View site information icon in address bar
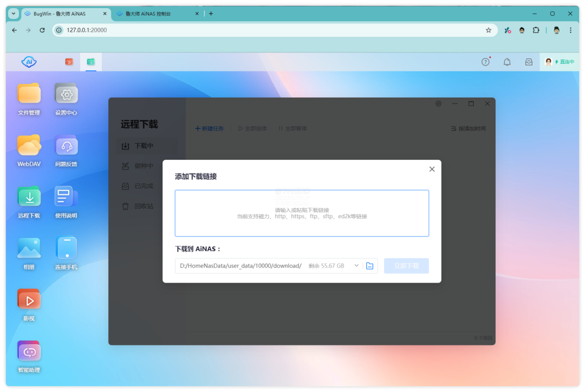The height and width of the screenshot is (392, 585). tap(59, 30)
